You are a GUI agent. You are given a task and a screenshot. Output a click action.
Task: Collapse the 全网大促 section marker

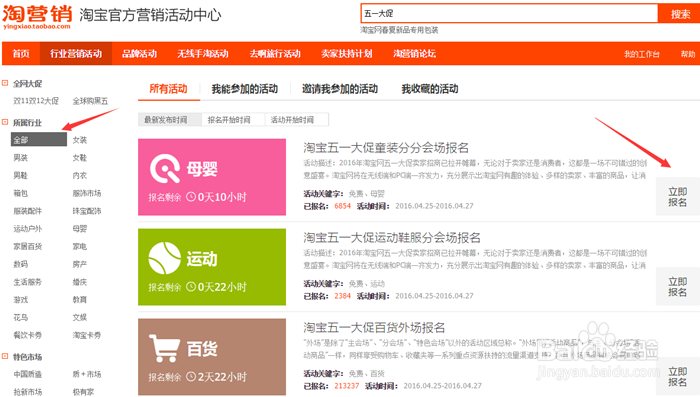(x=5, y=83)
